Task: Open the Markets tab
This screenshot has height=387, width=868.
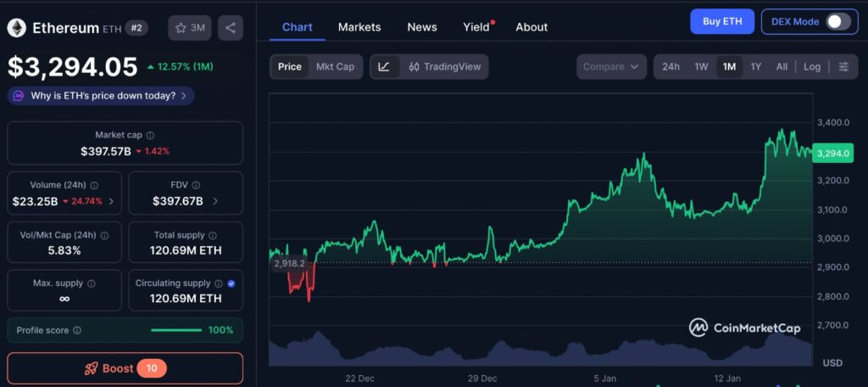Action: pyautogui.click(x=359, y=27)
